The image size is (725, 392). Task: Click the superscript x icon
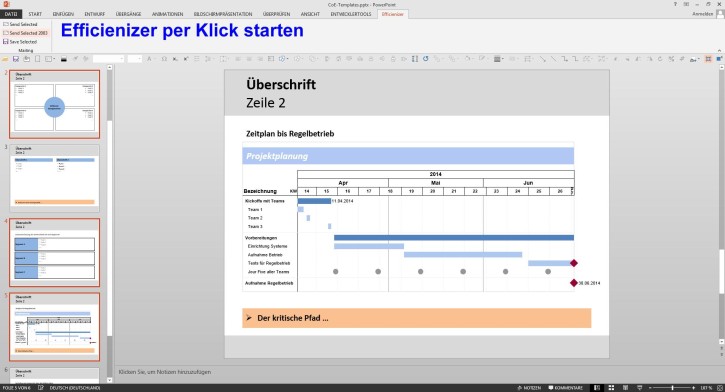[x=186, y=59]
